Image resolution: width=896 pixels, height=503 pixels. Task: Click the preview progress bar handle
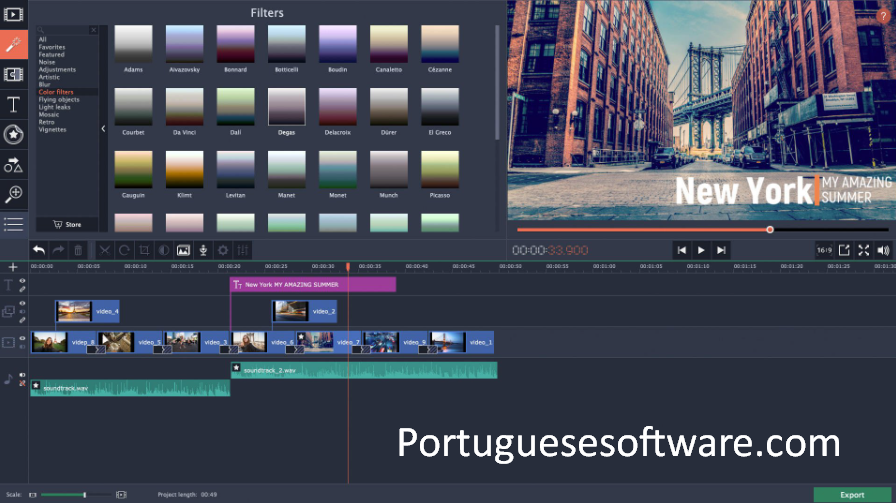[770, 229]
